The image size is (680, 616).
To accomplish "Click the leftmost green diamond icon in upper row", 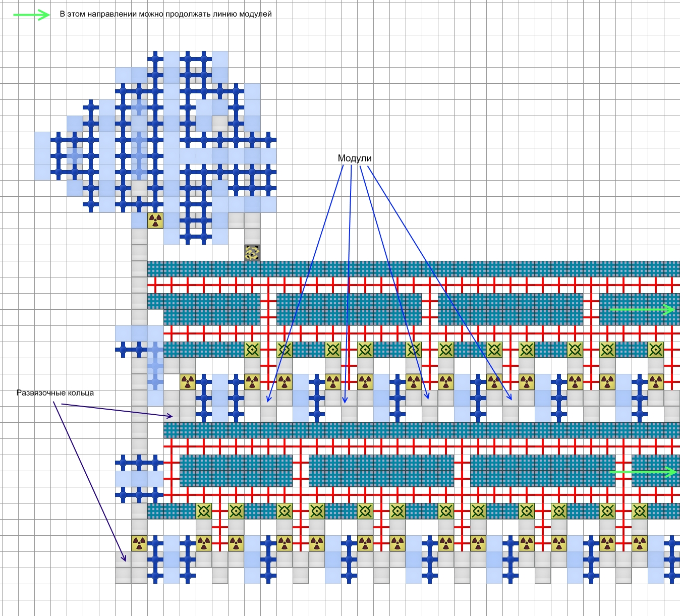I will [x=252, y=350].
